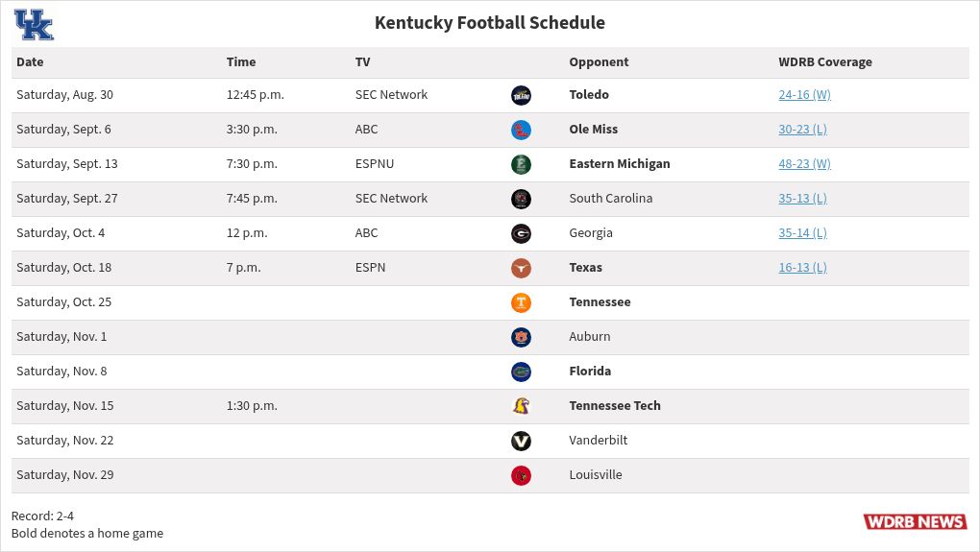Click the Toledo team logo
This screenshot has width=980, height=552.
521,95
